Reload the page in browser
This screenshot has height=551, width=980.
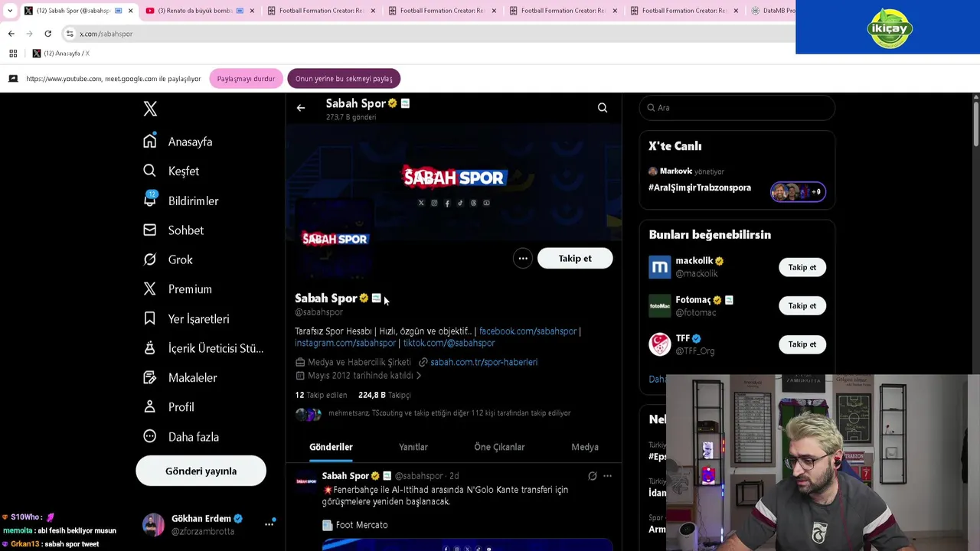(x=47, y=34)
